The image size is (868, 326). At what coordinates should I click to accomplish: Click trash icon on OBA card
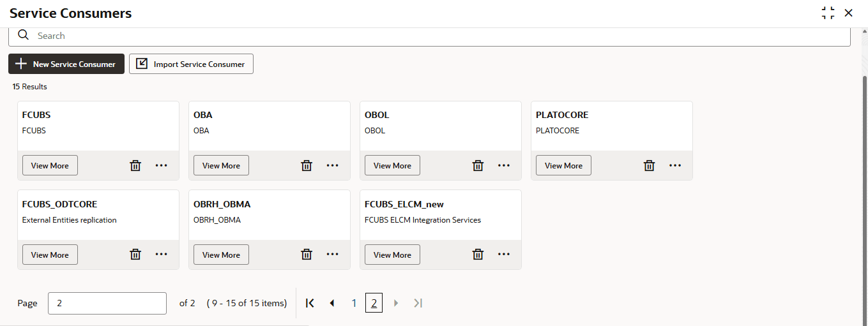point(307,165)
